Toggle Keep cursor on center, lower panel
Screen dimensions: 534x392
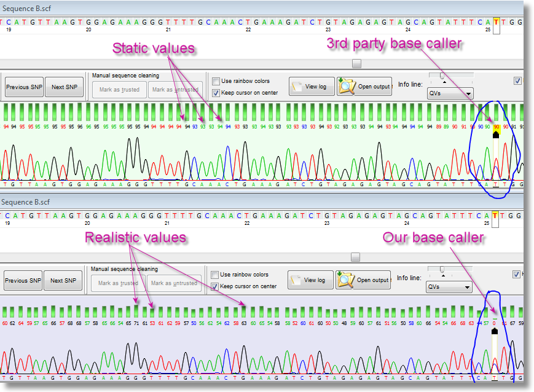pos(214,286)
